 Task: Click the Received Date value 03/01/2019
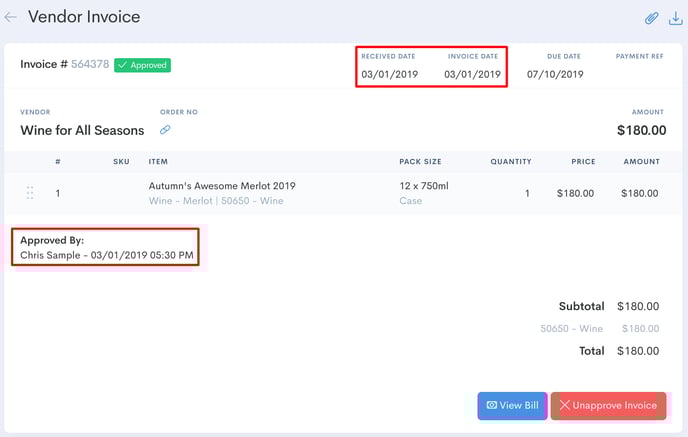point(390,74)
